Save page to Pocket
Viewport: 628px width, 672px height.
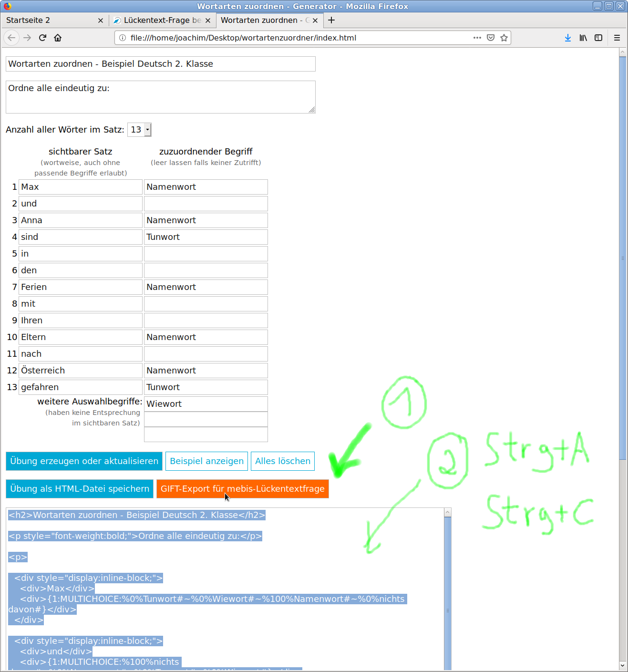[490, 38]
